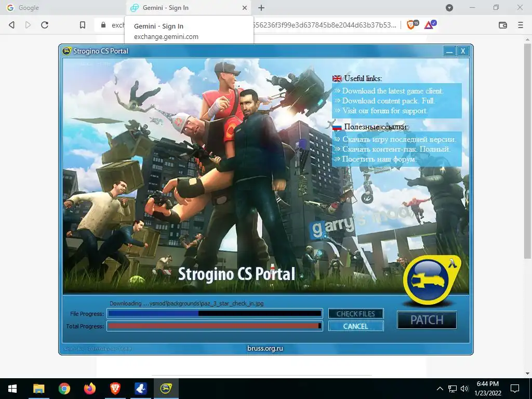Image resolution: width=532 pixels, height=399 pixels.
Task: Open the Windows Start menu
Action: 12,389
